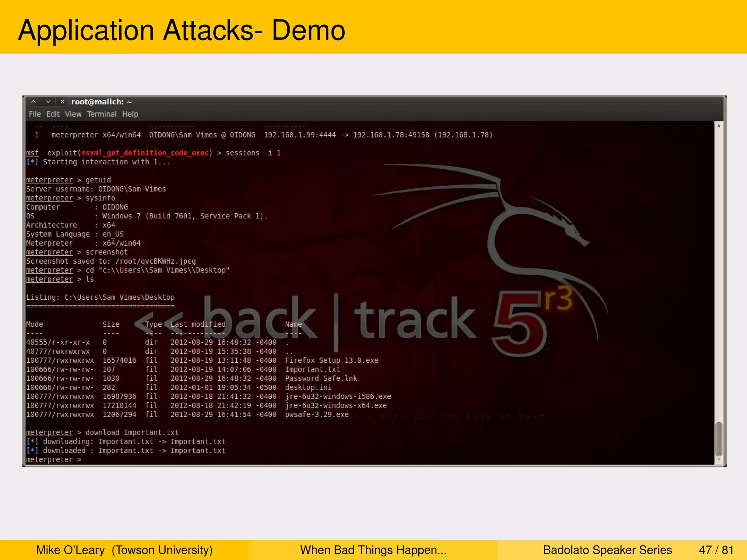The height and width of the screenshot is (560, 747).
Task: Click the 'ls' command text
Action: point(90,279)
